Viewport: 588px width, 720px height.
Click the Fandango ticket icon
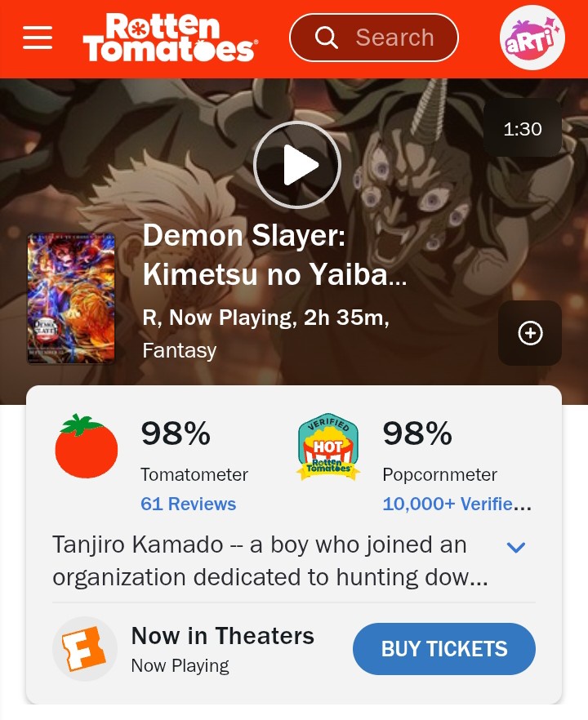coord(85,649)
